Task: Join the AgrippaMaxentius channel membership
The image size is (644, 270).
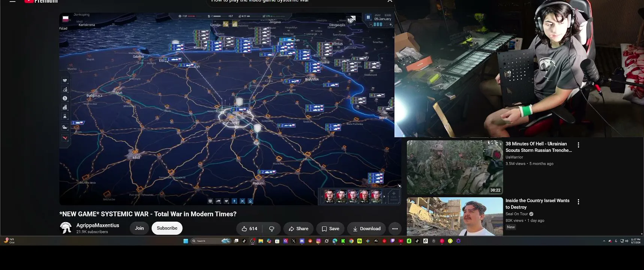Action: [x=139, y=228]
